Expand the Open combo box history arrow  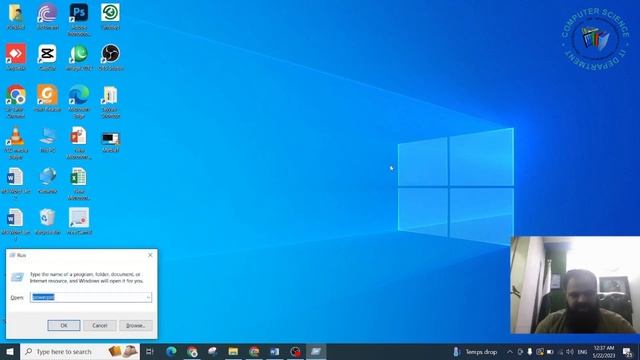[148, 297]
